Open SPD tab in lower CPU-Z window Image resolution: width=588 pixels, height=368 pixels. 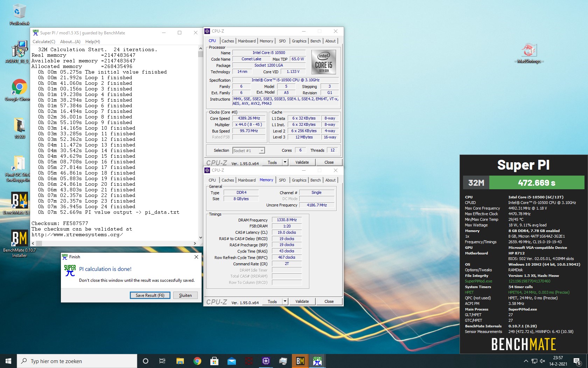pyautogui.click(x=282, y=180)
